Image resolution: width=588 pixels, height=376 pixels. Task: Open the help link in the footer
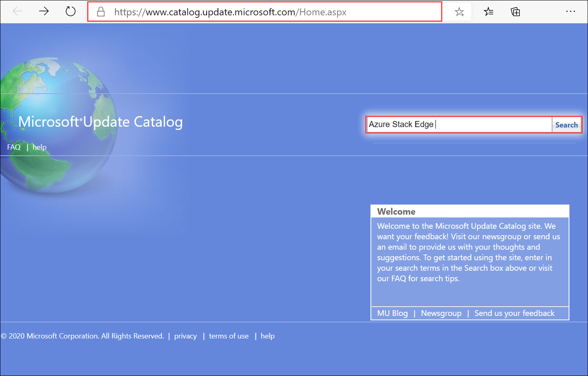pos(268,336)
